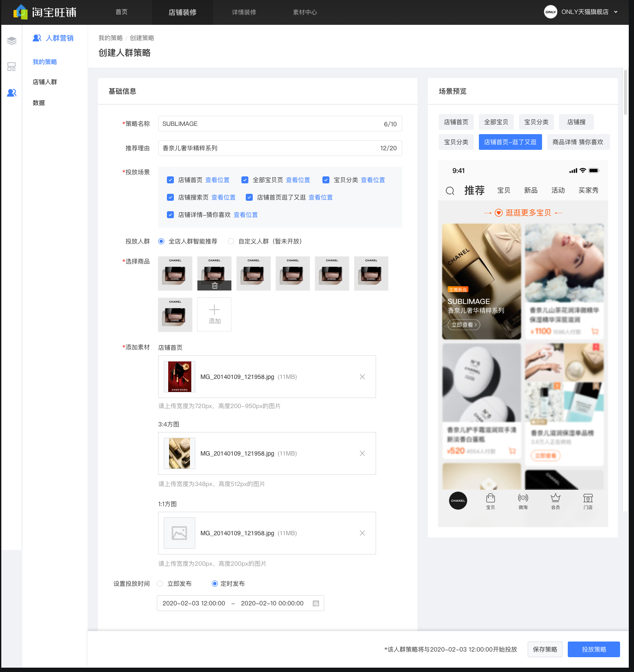Image resolution: width=634 pixels, height=672 pixels.
Task: Click the Taobao Wangpu logo icon
Action: click(x=20, y=12)
